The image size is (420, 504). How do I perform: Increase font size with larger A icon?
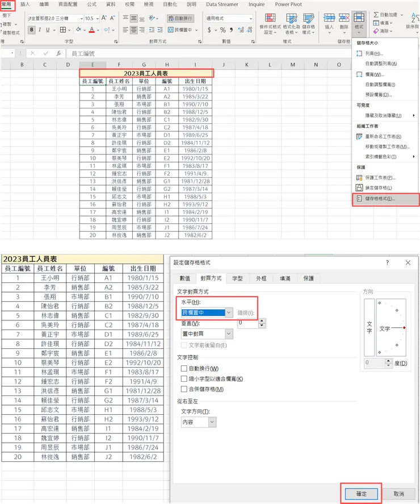point(104,18)
